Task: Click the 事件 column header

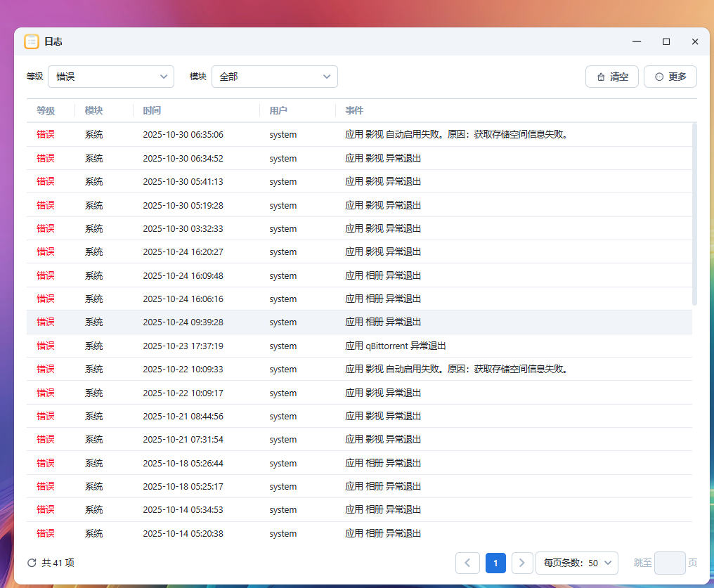Action: [x=355, y=110]
